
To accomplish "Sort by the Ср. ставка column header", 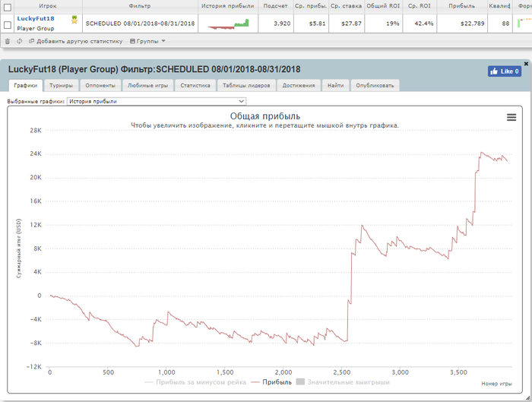I will [x=346, y=6].
